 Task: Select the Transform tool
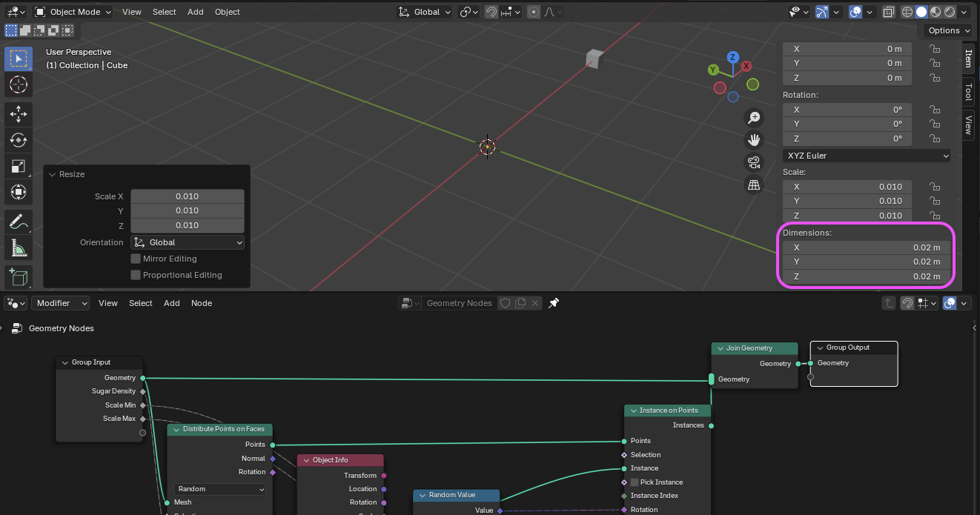(19, 193)
